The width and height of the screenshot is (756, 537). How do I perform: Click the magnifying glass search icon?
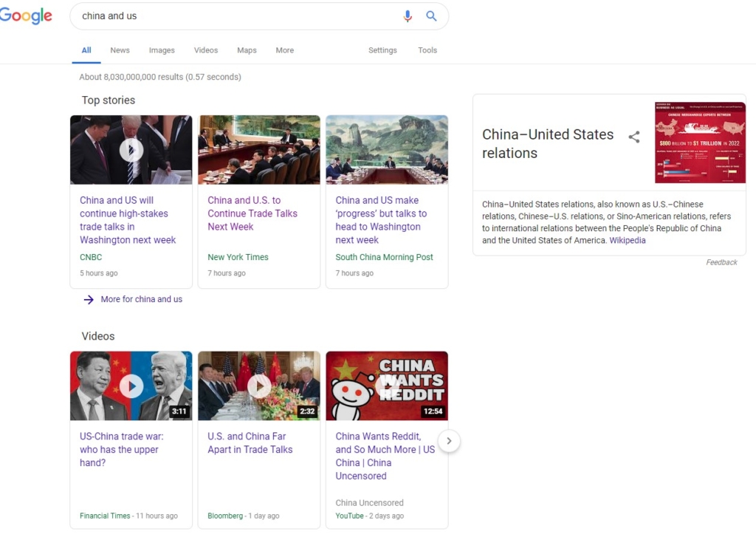tap(431, 16)
